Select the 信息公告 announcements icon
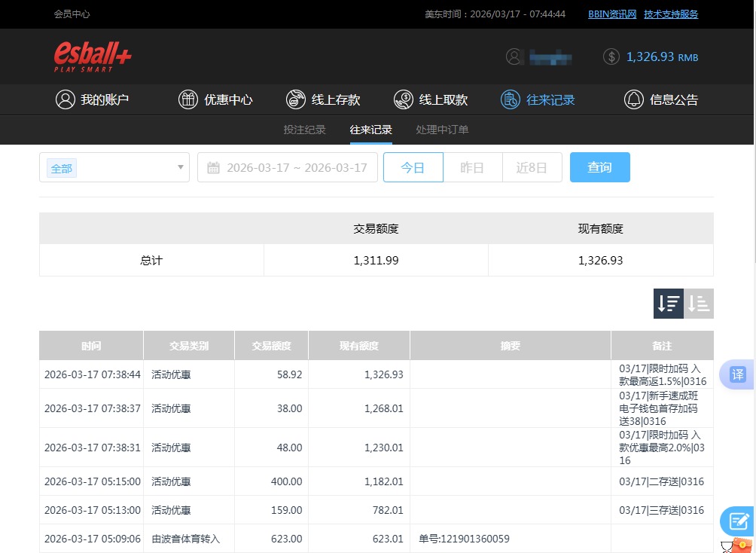The height and width of the screenshot is (553, 756). tap(633, 99)
